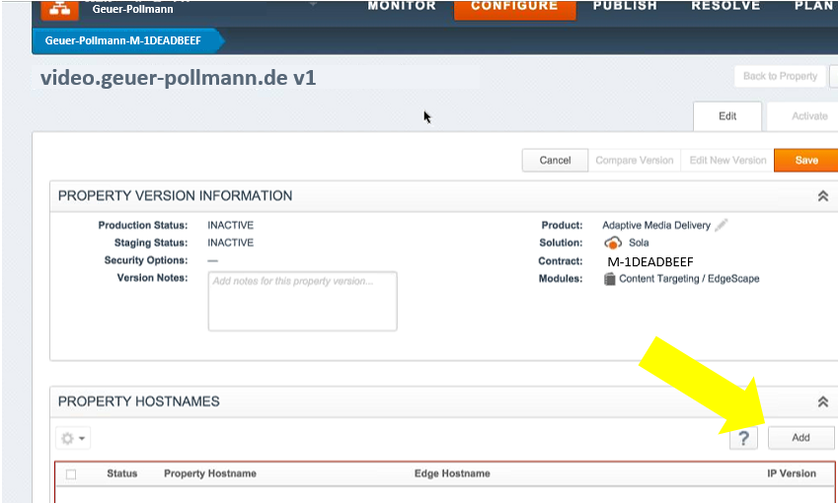Click the contract value M-1DEADBEEF
The height and width of the screenshot is (504, 838).
(649, 261)
